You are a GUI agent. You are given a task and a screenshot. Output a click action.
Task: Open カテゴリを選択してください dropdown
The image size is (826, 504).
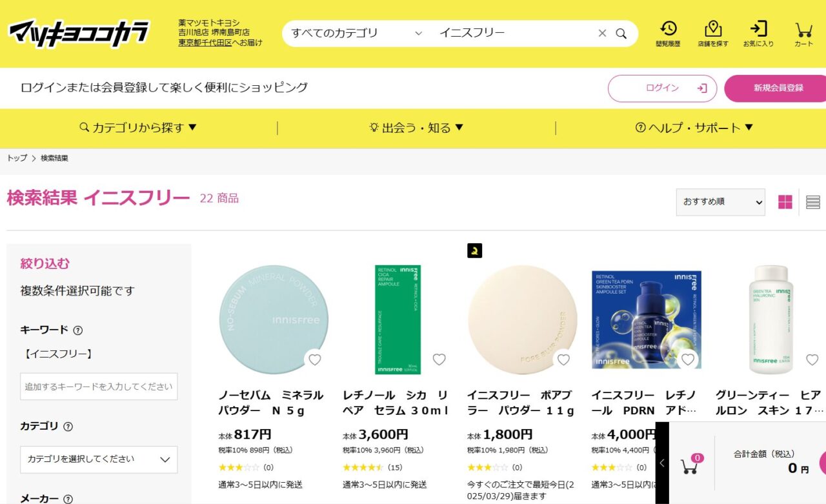(99, 459)
